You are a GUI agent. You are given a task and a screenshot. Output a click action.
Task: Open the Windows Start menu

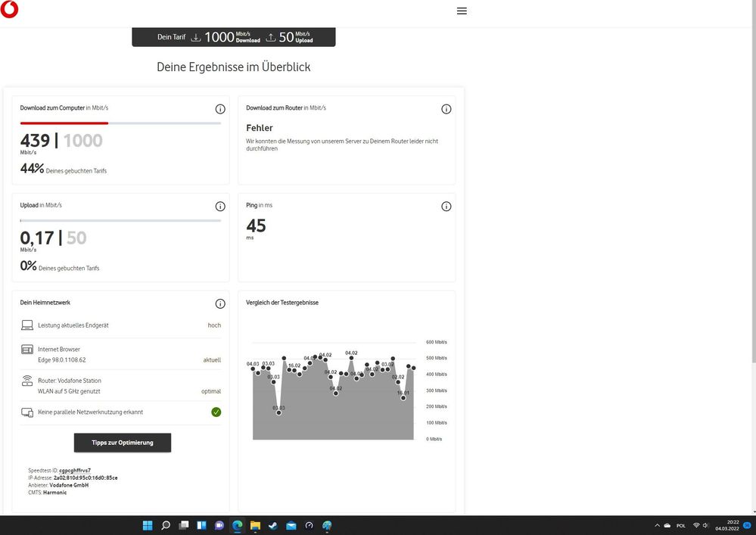(148, 525)
